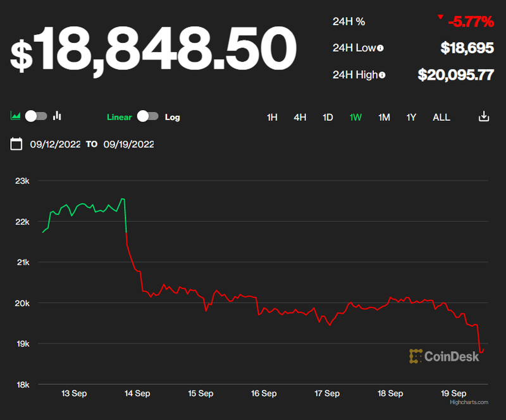Screen dimensions: 506x420
Task: Select the 1Y timeframe tab
Action: (x=411, y=117)
